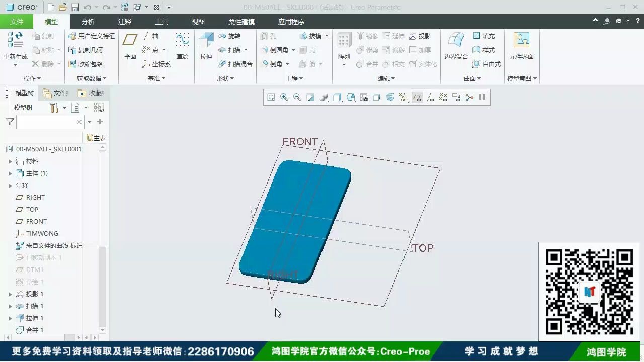
Task: Choose the Revolve (旋转) tool
Action: point(230,36)
